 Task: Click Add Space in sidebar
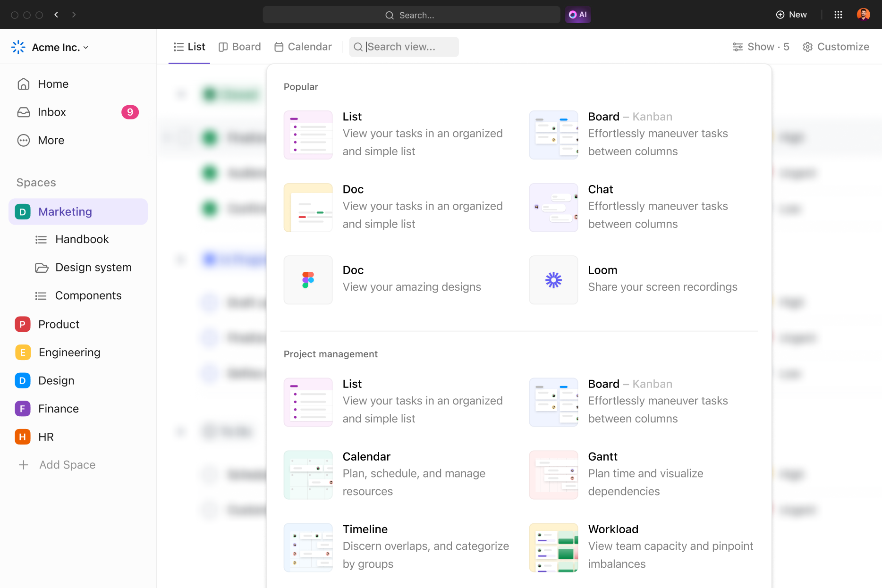(x=67, y=465)
